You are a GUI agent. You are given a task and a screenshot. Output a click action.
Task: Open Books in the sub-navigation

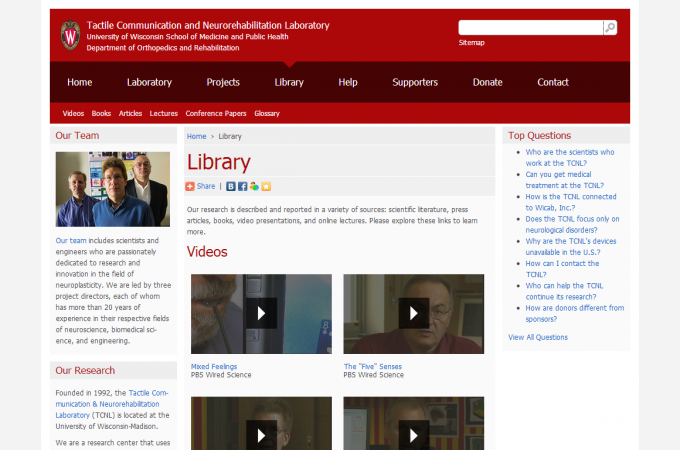tap(101, 114)
